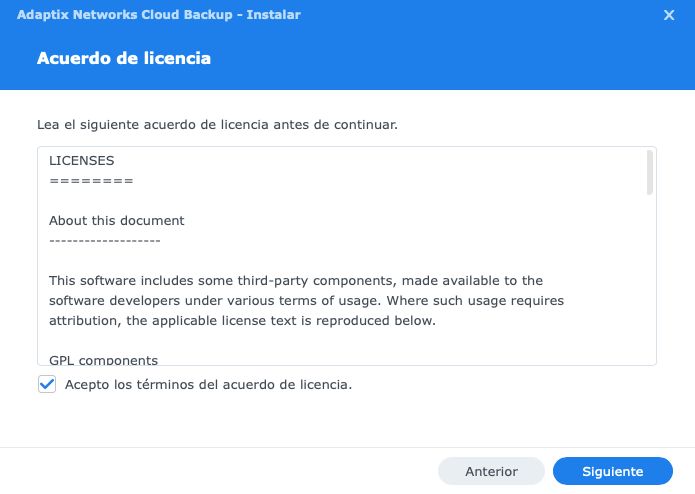Click the equals-sign underline below LICENSES
The width and height of the screenshot is (695, 494).
pyautogui.click(x=91, y=180)
